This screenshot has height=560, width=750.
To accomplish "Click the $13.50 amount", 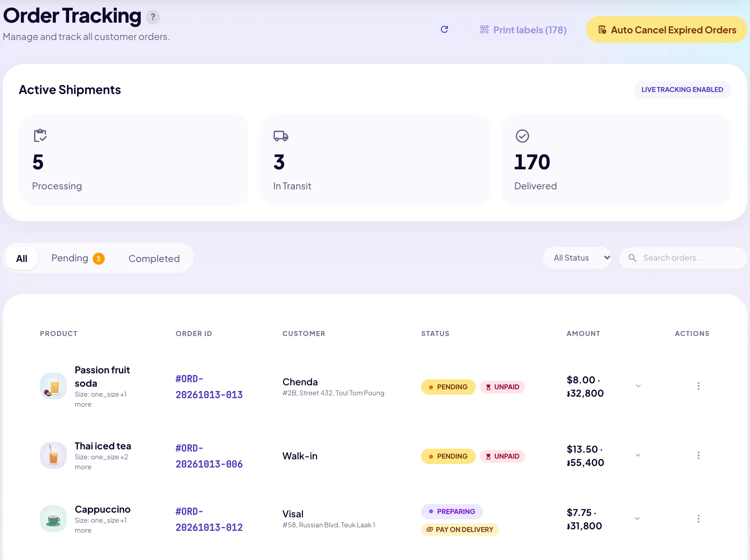I will click(582, 449).
